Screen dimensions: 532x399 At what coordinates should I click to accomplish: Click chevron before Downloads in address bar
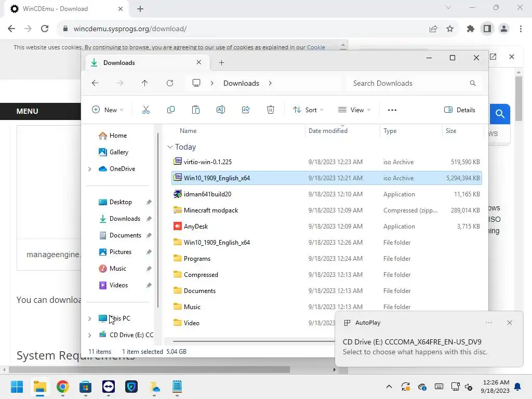(x=212, y=83)
